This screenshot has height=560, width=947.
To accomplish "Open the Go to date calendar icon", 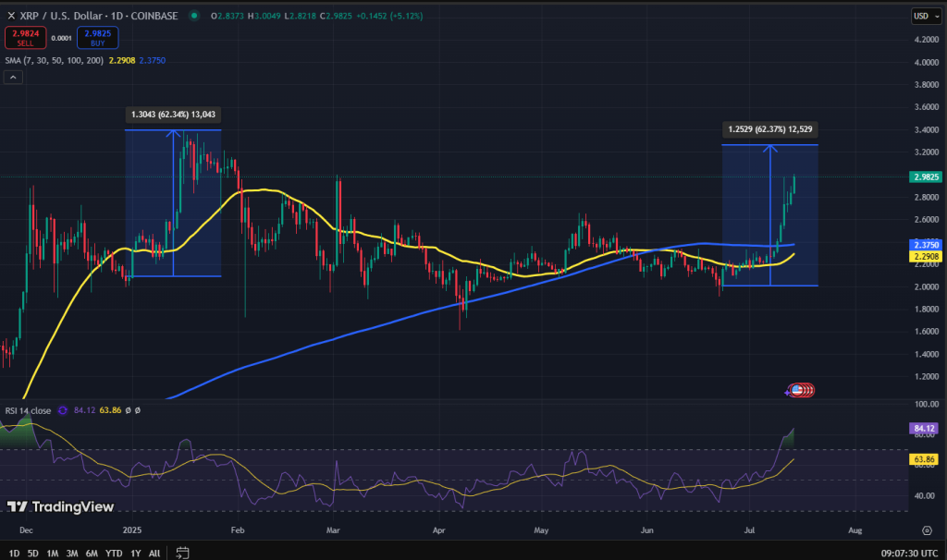I will tap(182, 553).
